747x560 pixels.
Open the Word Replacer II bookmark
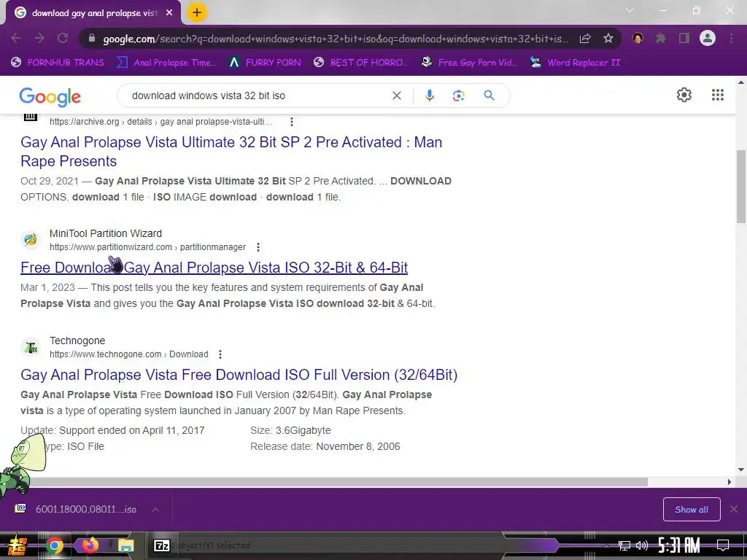[575, 63]
